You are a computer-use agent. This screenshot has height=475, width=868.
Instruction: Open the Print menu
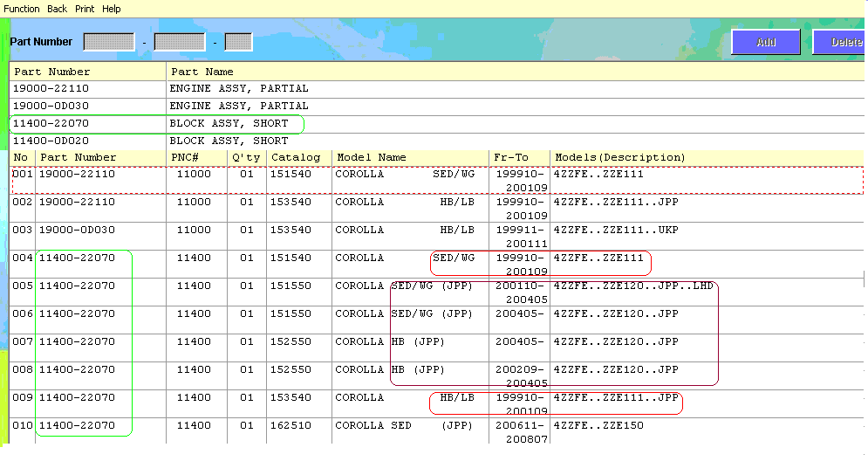[85, 9]
